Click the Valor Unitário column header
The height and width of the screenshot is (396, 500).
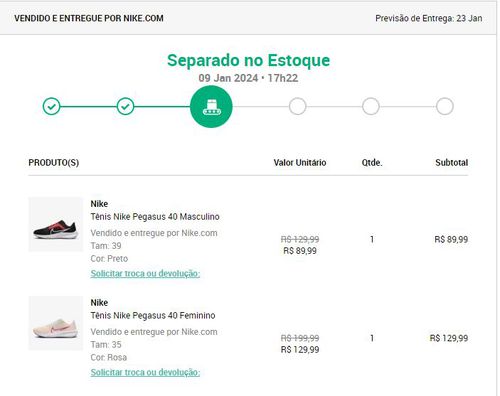300,163
